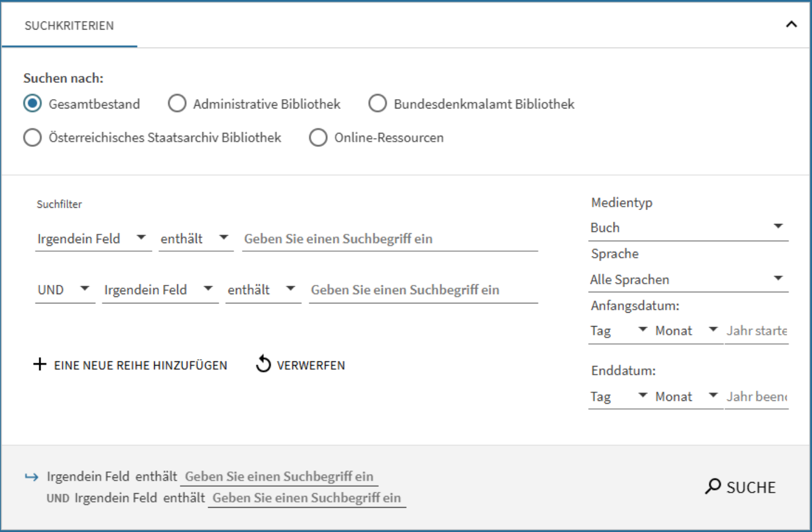Viewport: 812px width, 532px height.
Task: Click the magnifier icon next to SUCHE
Action: point(713,486)
